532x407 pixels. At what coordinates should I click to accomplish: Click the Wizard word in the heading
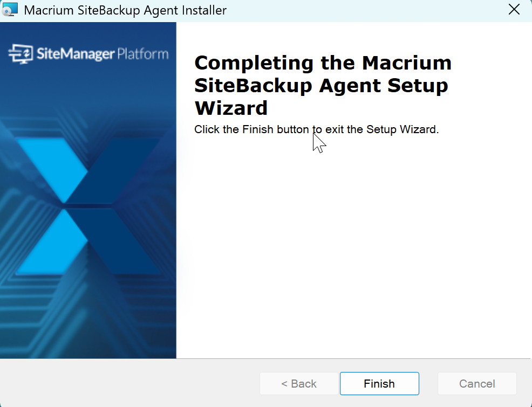click(231, 108)
